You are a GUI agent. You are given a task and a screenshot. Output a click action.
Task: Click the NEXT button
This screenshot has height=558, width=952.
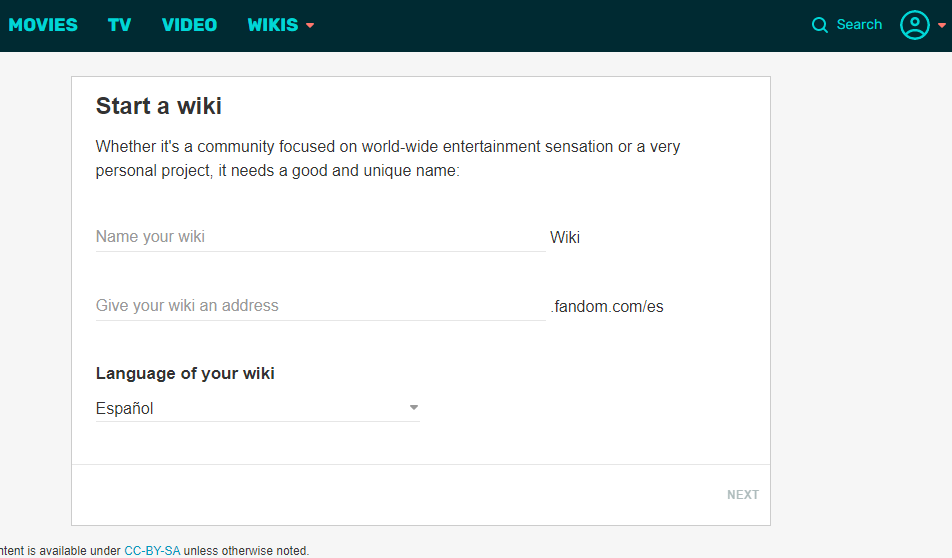tap(743, 495)
